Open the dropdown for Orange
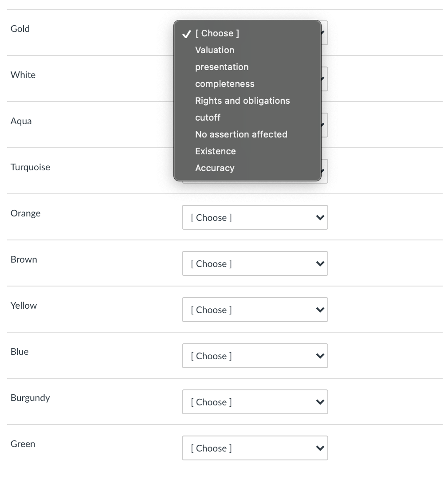Viewport: 448px width, 479px height. pyautogui.click(x=255, y=217)
